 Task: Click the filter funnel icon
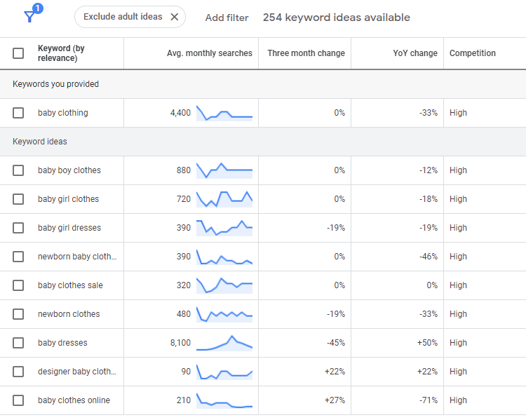click(30, 17)
